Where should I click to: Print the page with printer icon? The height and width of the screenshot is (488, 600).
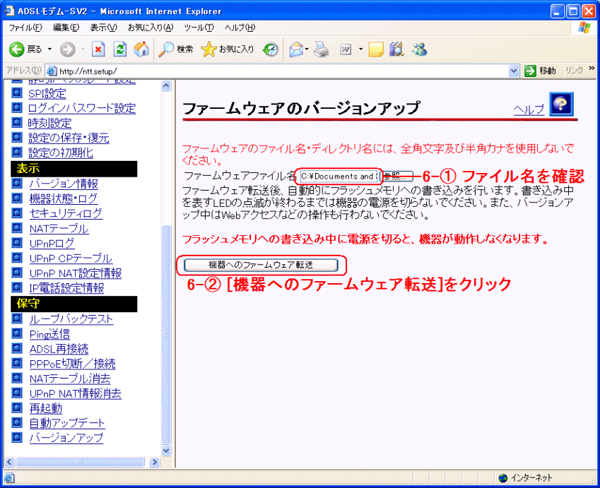coord(321,49)
